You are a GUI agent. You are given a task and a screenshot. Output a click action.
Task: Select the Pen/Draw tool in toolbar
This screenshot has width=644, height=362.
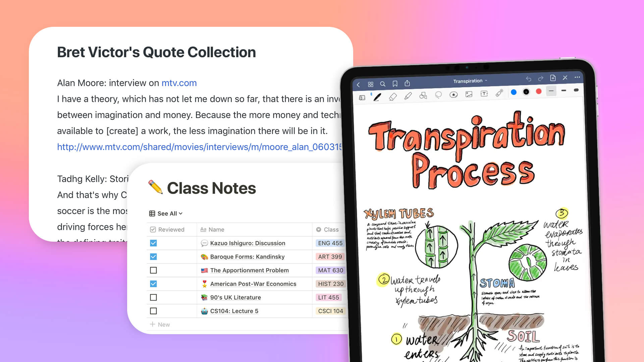(x=378, y=95)
